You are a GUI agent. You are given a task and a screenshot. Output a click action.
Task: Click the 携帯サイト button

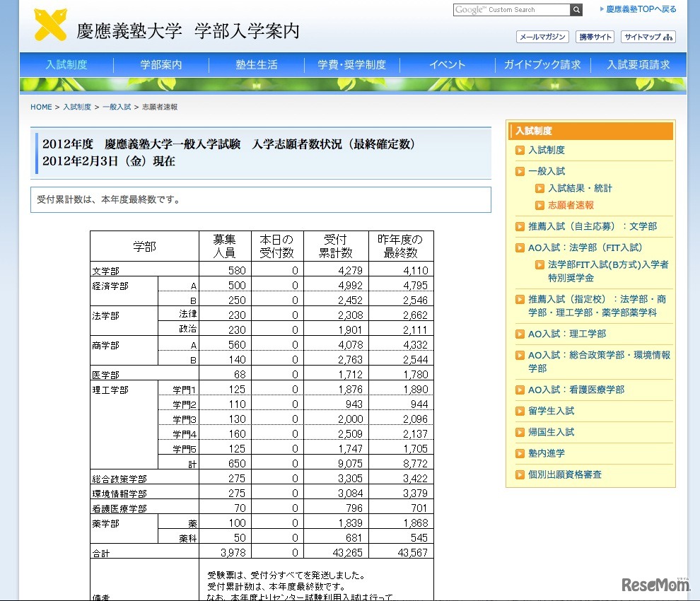point(595,37)
